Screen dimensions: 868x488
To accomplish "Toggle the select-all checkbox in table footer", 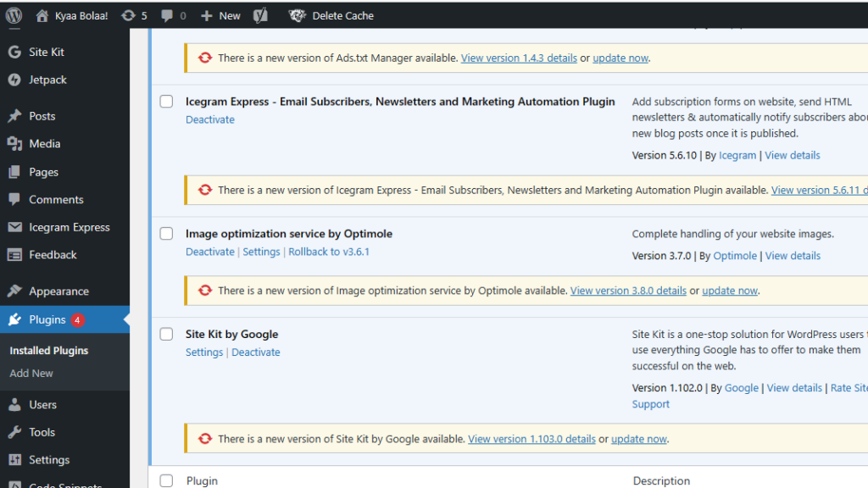I will pyautogui.click(x=166, y=480).
